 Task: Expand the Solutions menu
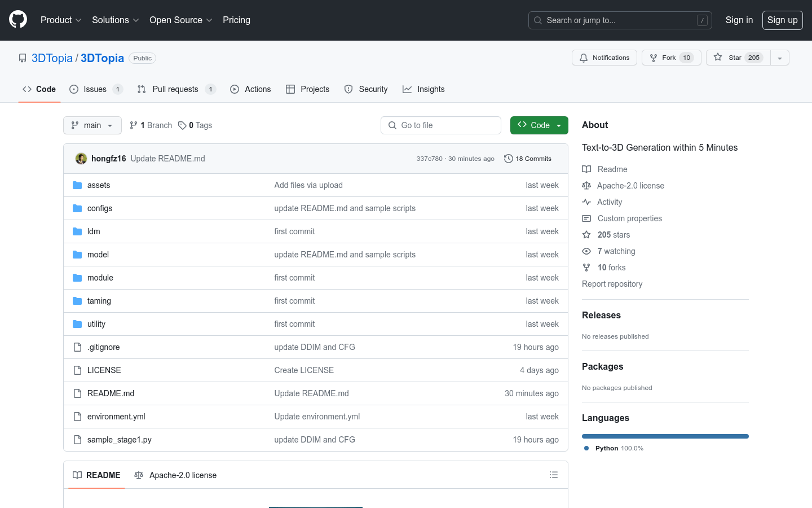(115, 20)
